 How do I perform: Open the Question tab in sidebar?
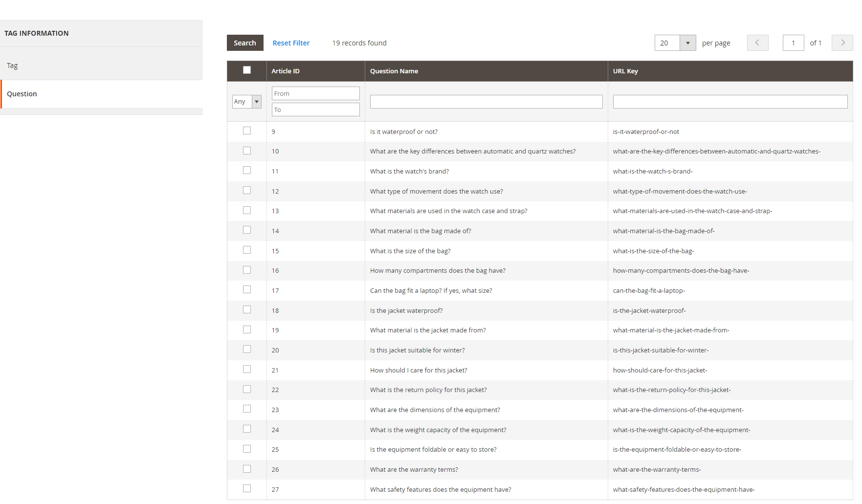click(x=101, y=94)
